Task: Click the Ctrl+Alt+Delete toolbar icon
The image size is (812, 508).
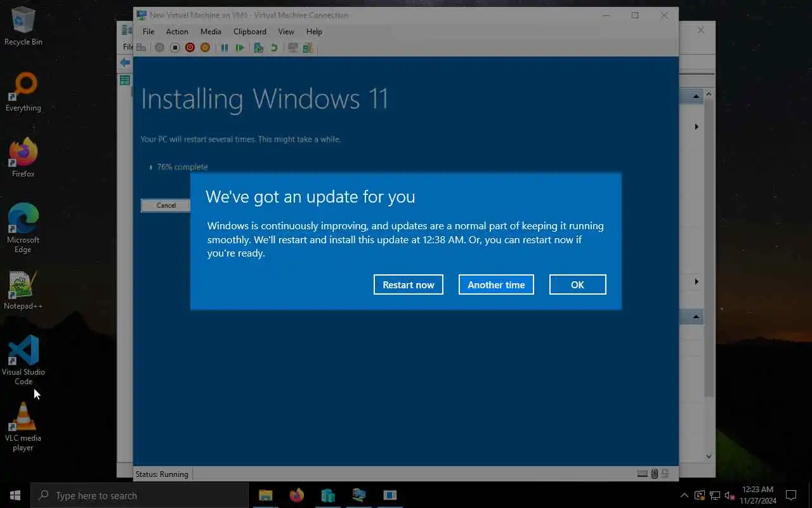Action: pos(141,48)
